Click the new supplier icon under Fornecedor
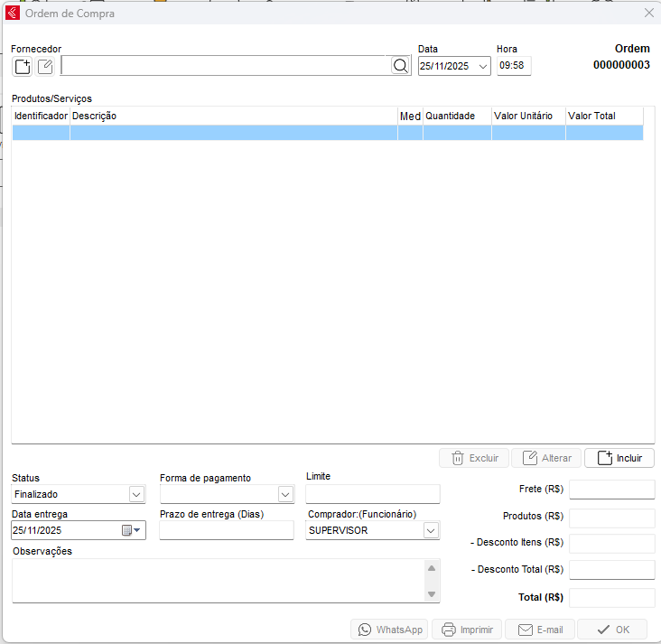661x644 pixels. (x=22, y=66)
